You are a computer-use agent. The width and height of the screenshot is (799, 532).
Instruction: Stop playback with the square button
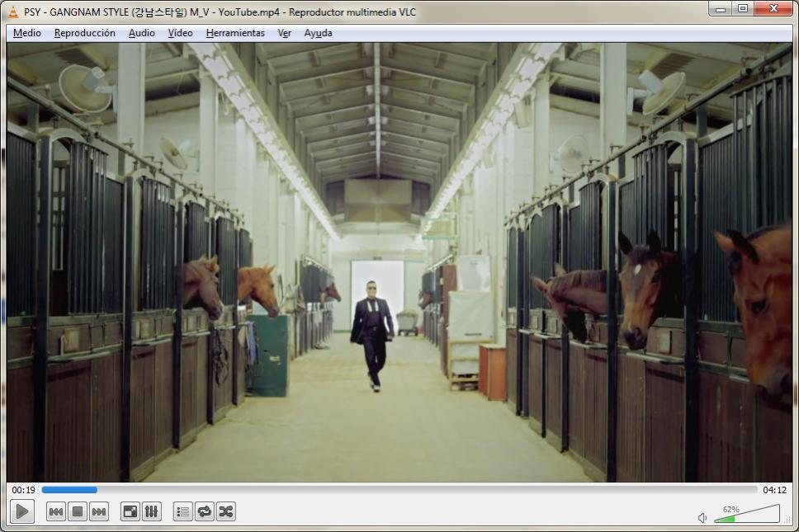(78, 511)
